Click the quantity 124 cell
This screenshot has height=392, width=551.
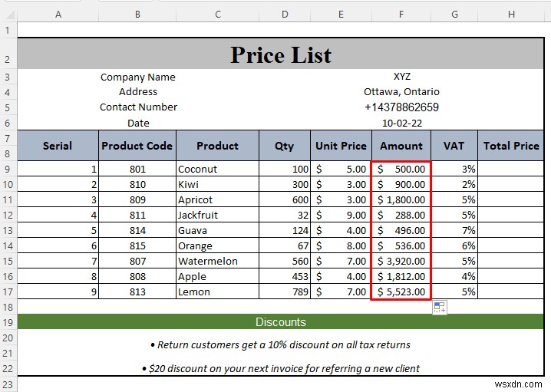[x=285, y=230]
